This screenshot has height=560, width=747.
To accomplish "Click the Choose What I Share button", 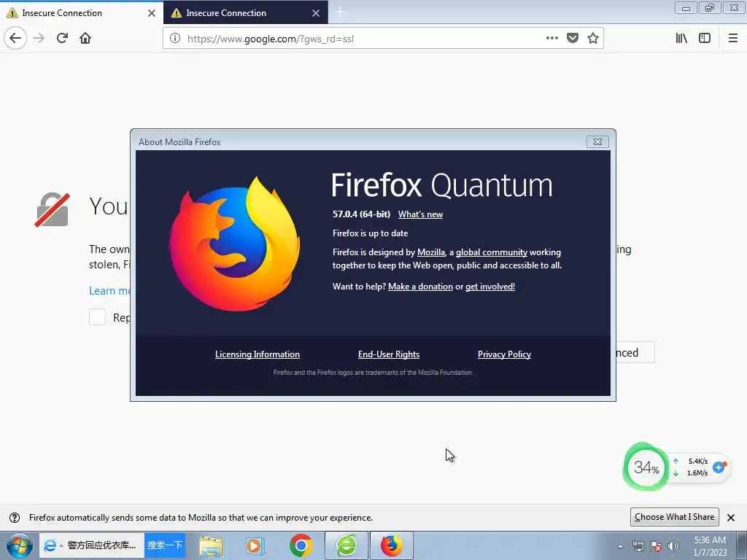I will click(x=674, y=517).
